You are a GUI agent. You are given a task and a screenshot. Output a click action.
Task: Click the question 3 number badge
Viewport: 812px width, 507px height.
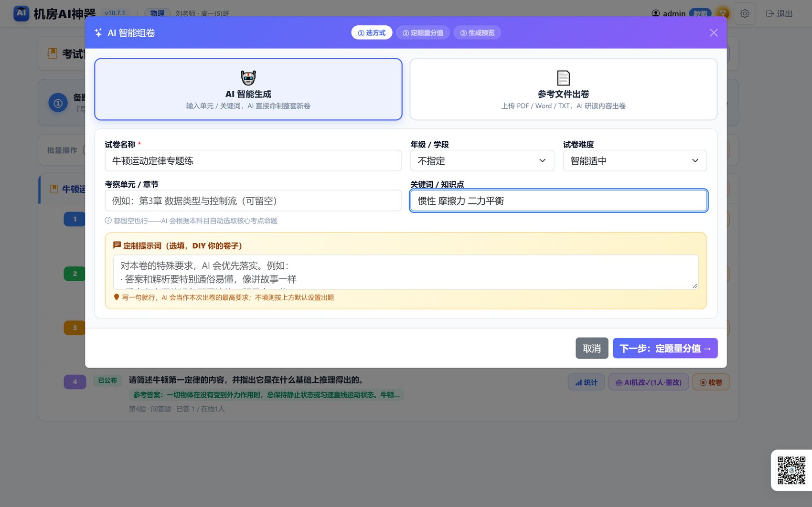tap(75, 327)
